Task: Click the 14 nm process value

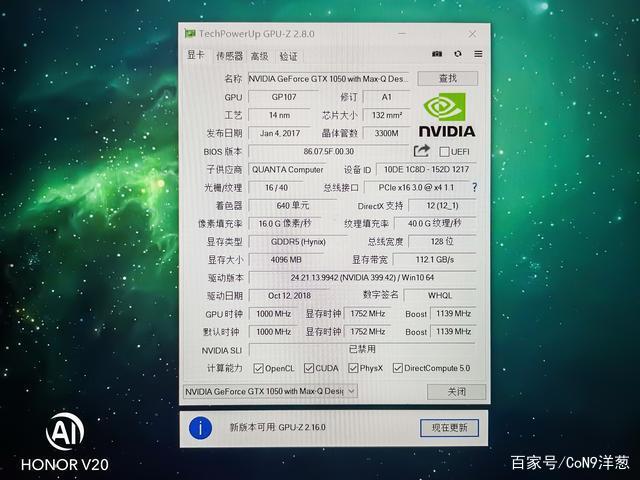Action: (x=280, y=115)
